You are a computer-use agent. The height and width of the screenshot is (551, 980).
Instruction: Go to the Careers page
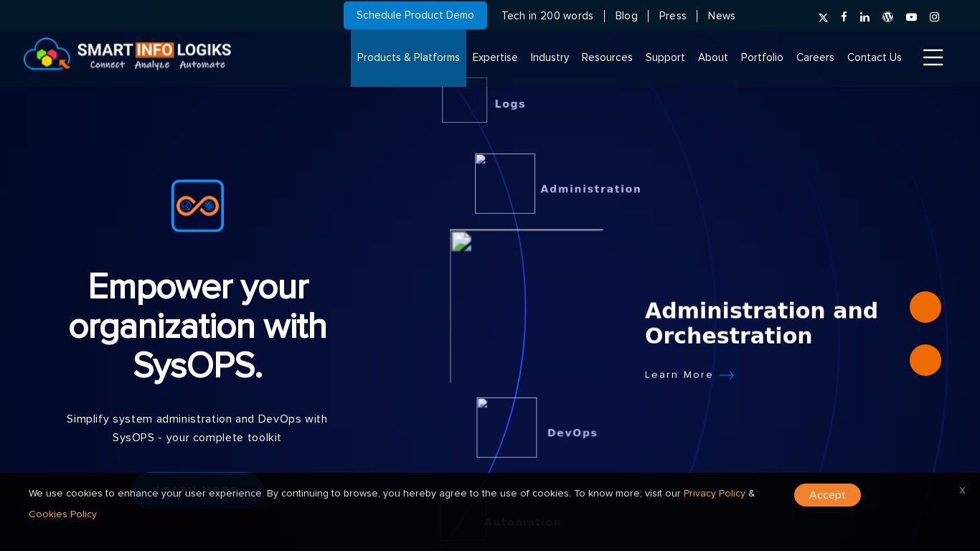tap(815, 57)
